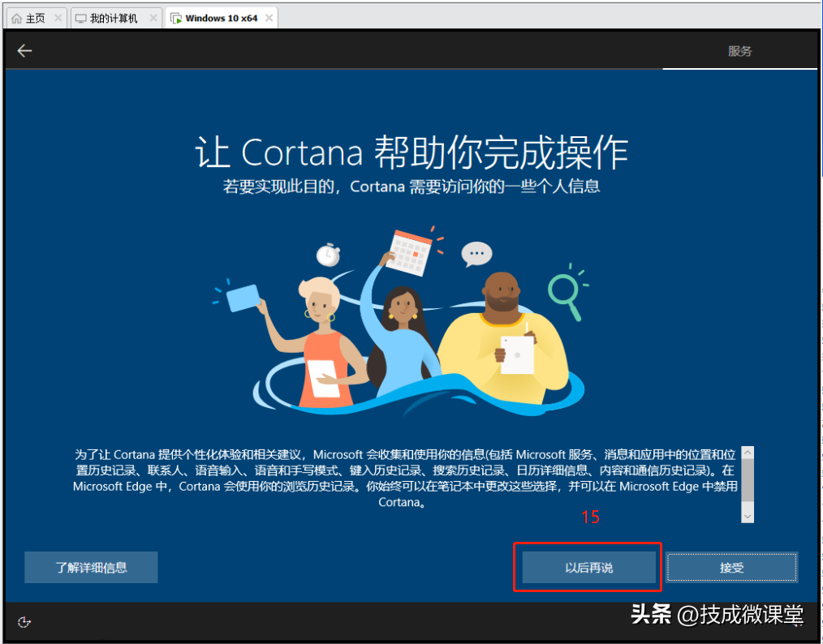Click the 让 Cortana 帮助你完成操作 heading
The height and width of the screenshot is (644, 823).
411,152
